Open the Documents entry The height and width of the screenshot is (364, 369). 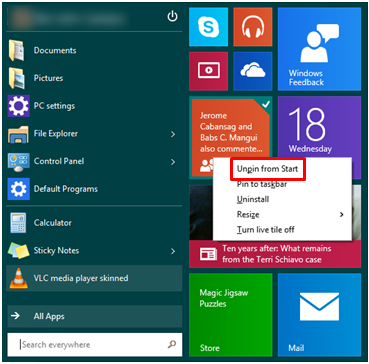pyautogui.click(x=55, y=51)
